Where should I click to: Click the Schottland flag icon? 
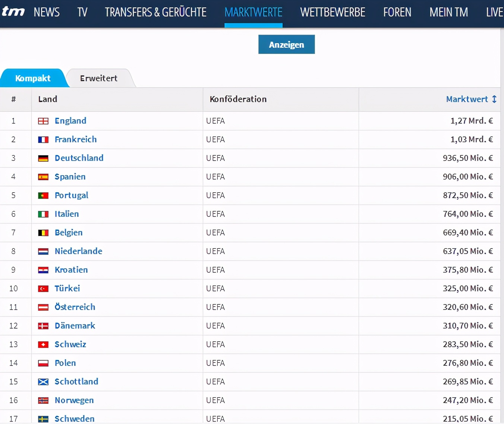[43, 382]
